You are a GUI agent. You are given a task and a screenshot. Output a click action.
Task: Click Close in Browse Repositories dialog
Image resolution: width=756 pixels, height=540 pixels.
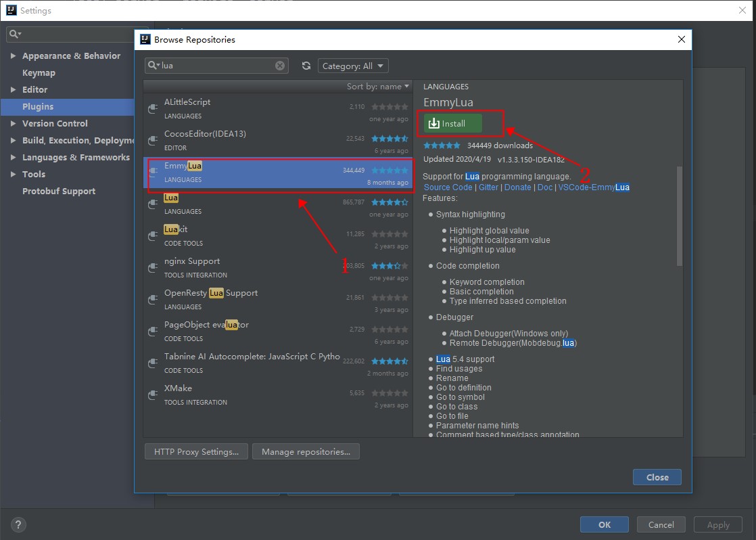[x=657, y=477]
